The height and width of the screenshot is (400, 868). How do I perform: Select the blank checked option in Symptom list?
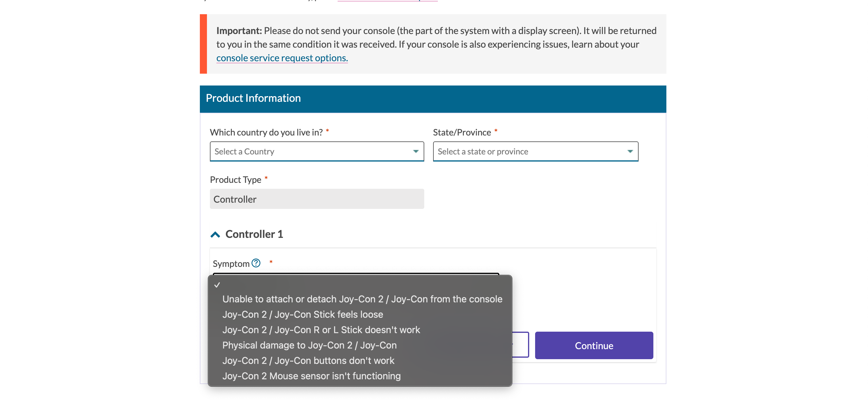[360, 285]
